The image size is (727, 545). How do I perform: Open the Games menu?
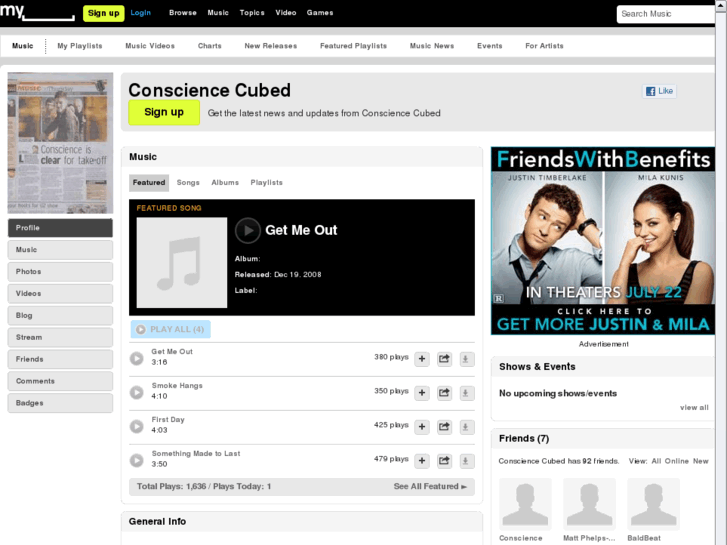tap(320, 13)
